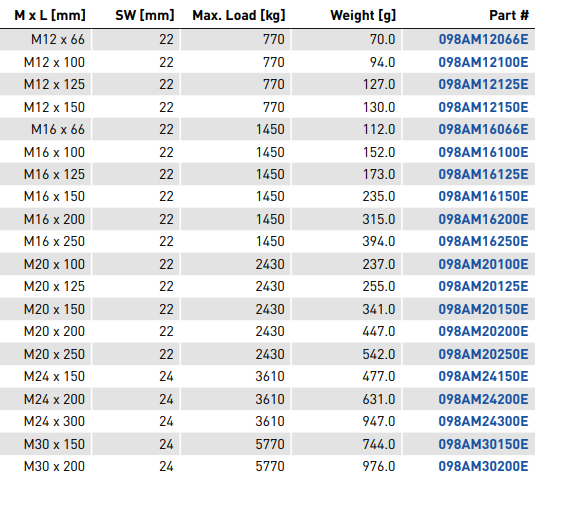
Task: Click the Max. Load [kg] column header
Action: pos(239,15)
